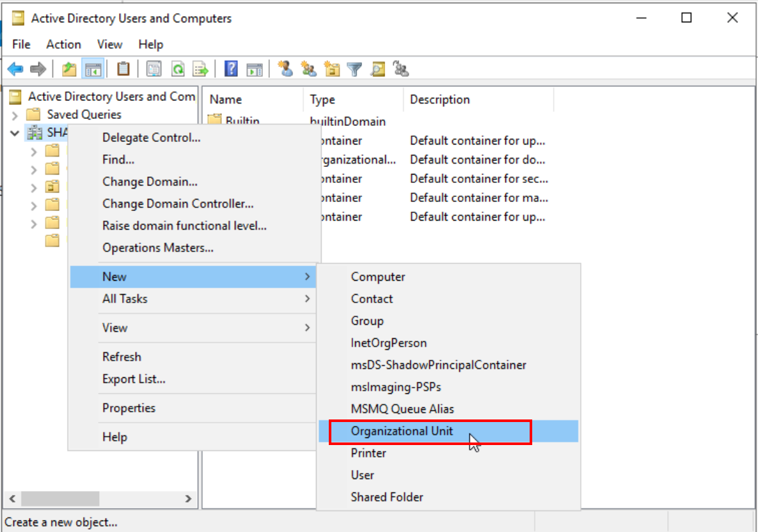Click the Find objects toolbar icon
Image resolution: width=758 pixels, height=532 pixels.
coord(377,69)
